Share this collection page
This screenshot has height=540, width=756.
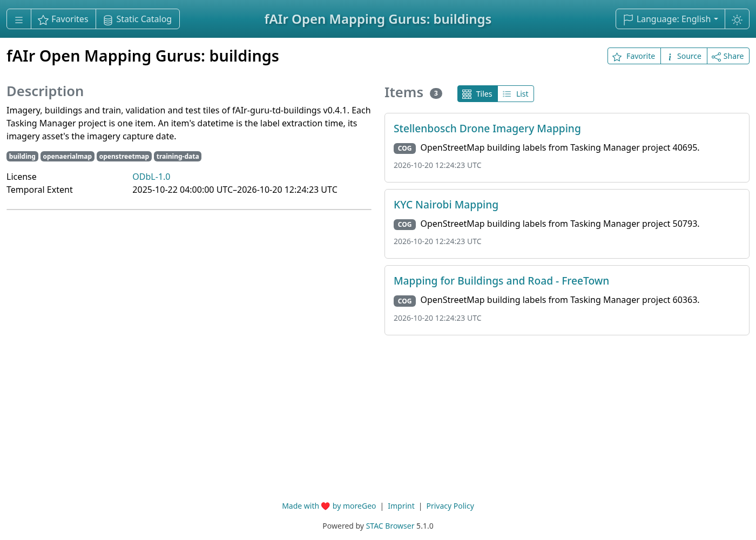pyautogui.click(x=728, y=56)
